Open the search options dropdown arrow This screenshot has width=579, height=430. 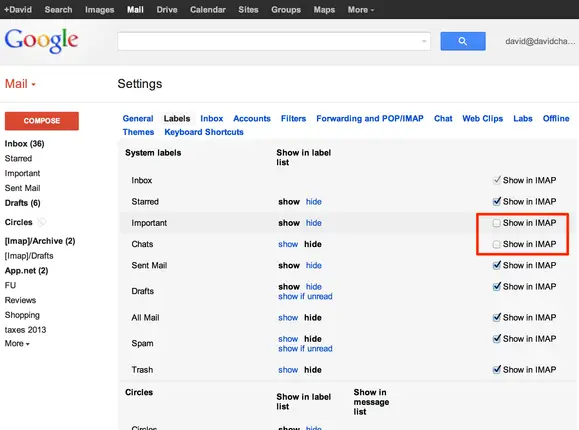pyautogui.click(x=424, y=41)
